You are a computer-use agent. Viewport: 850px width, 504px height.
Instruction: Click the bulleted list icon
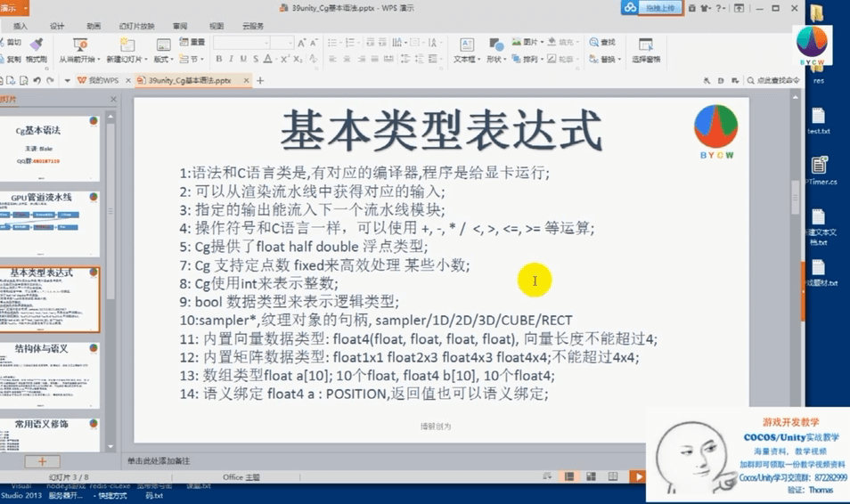click(333, 42)
